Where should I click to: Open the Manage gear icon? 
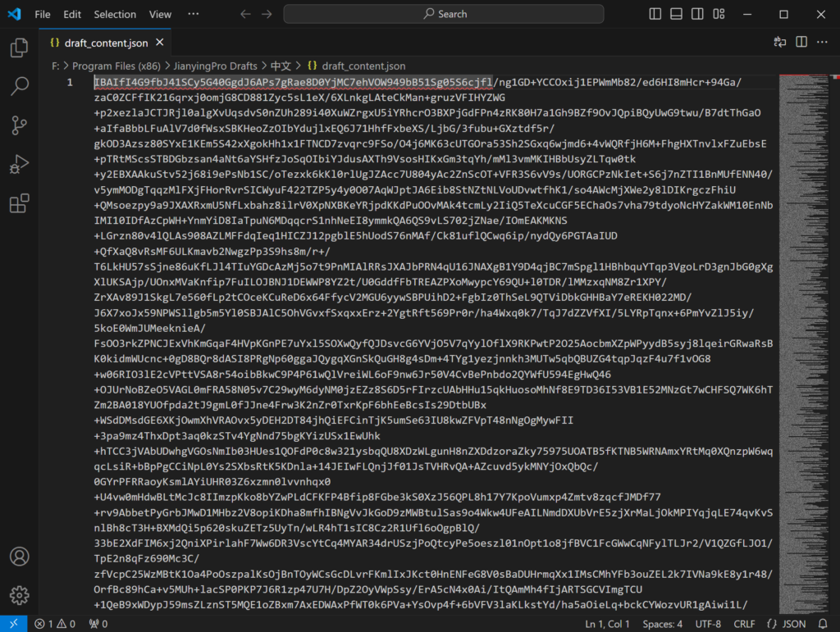[x=20, y=595]
